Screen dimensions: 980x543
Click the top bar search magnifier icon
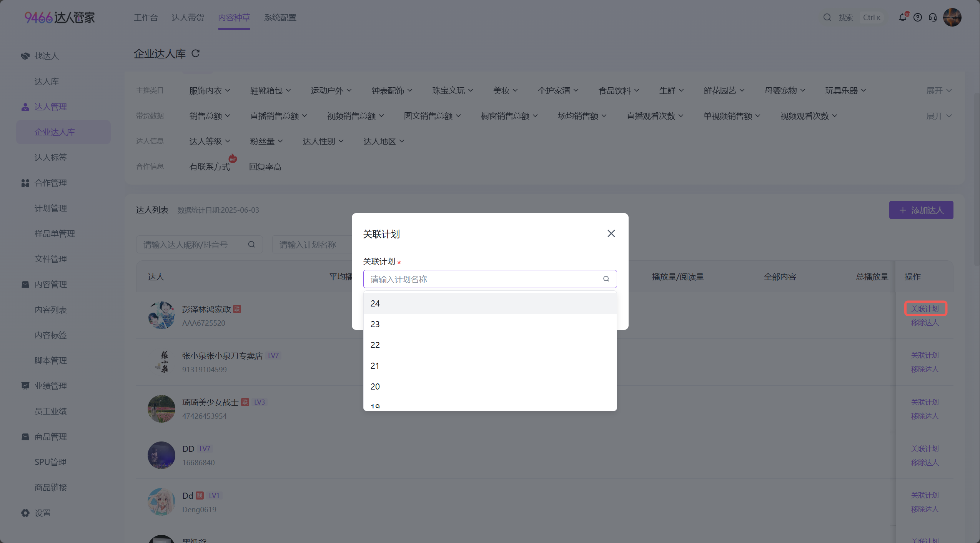tap(827, 18)
